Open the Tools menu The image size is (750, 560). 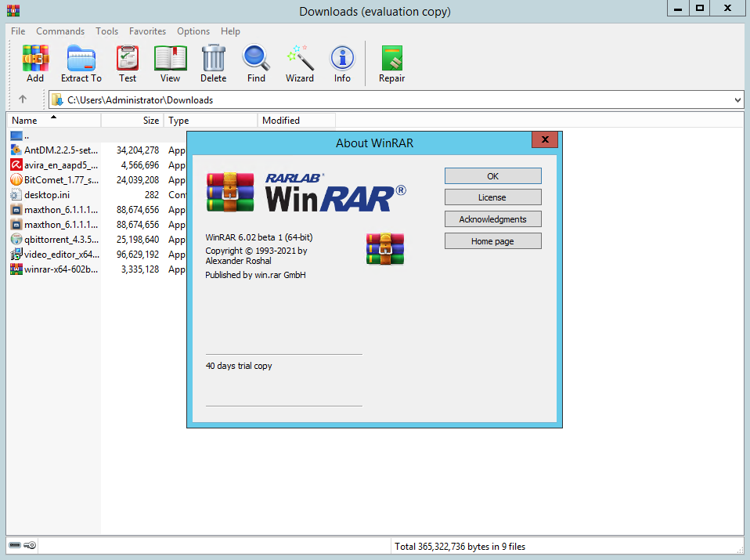click(106, 31)
